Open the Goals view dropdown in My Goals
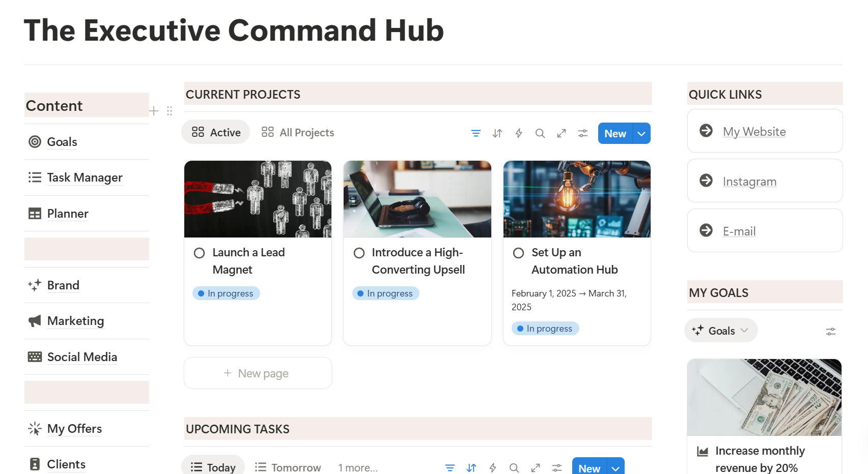868x474 pixels. pyautogui.click(x=721, y=331)
